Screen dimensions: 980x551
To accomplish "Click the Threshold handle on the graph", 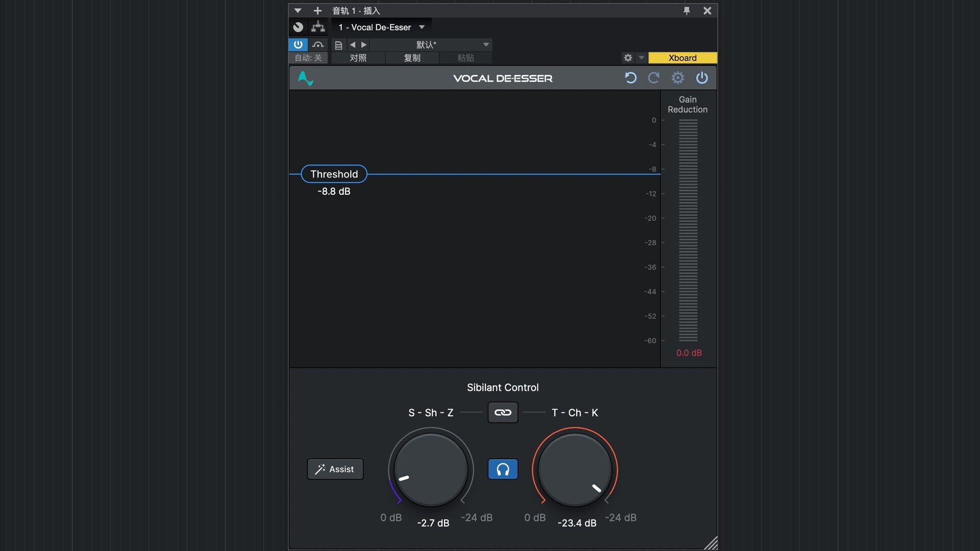I will 334,174.
